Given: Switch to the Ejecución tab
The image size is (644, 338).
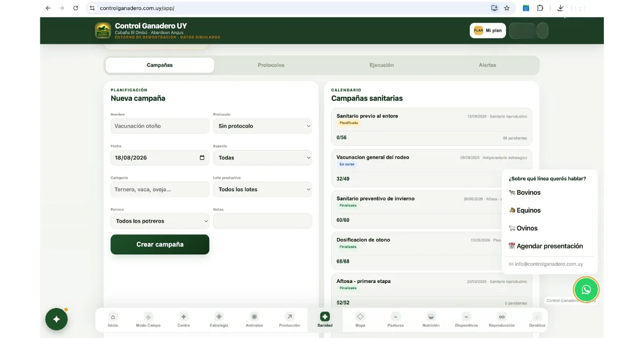Looking at the screenshot, I should tap(382, 65).
